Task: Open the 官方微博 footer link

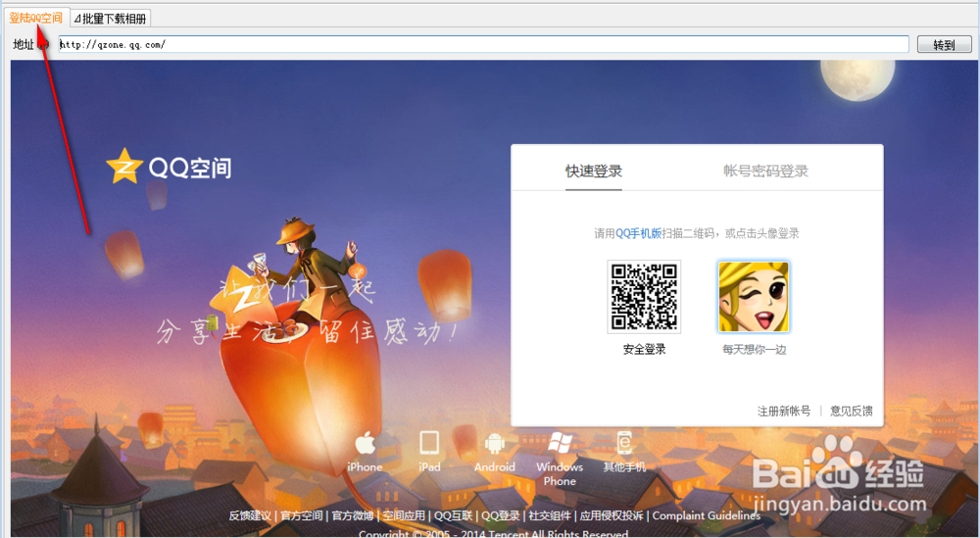Action: pyautogui.click(x=353, y=515)
